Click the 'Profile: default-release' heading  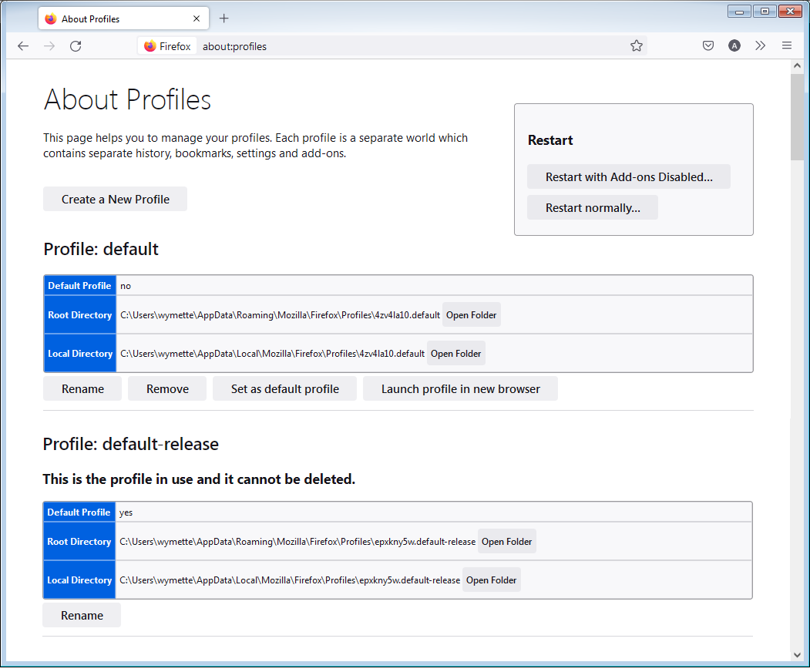pyautogui.click(x=131, y=445)
